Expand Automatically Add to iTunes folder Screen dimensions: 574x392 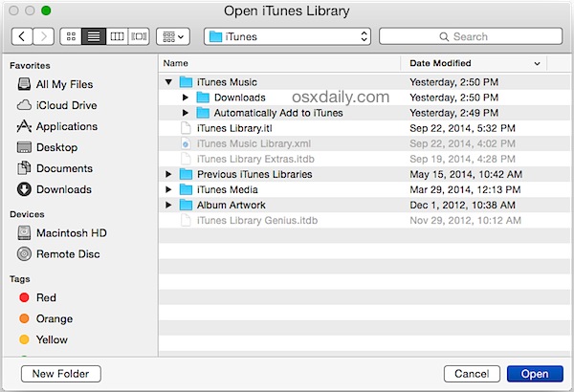click(x=186, y=113)
